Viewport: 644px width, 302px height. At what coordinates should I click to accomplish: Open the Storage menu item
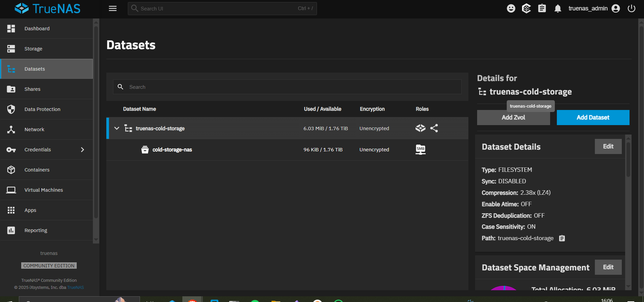[46, 49]
